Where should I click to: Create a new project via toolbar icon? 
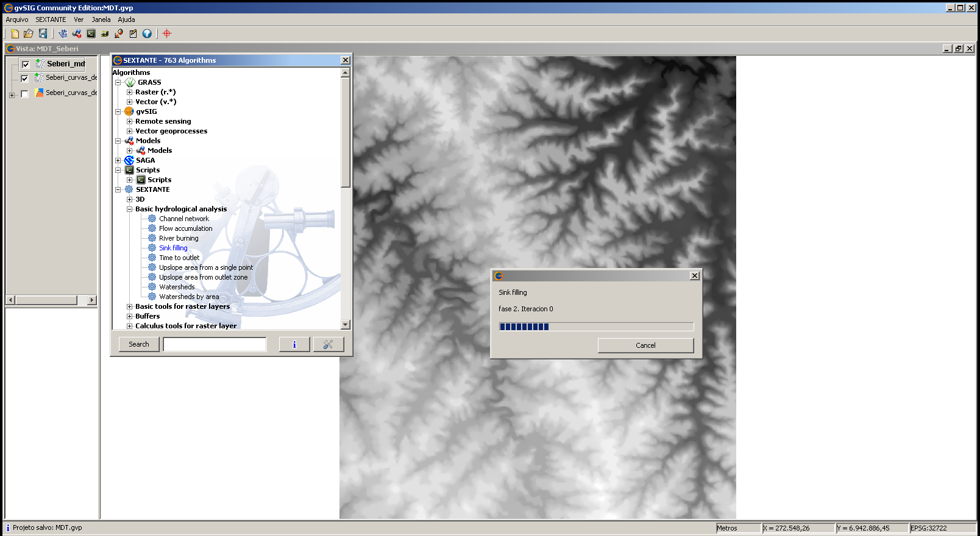click(x=15, y=33)
